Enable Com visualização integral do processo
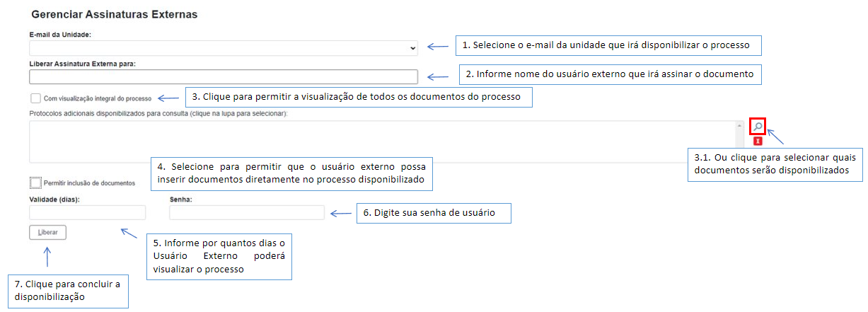Viewport: 868px width, 312px height. click(35, 98)
